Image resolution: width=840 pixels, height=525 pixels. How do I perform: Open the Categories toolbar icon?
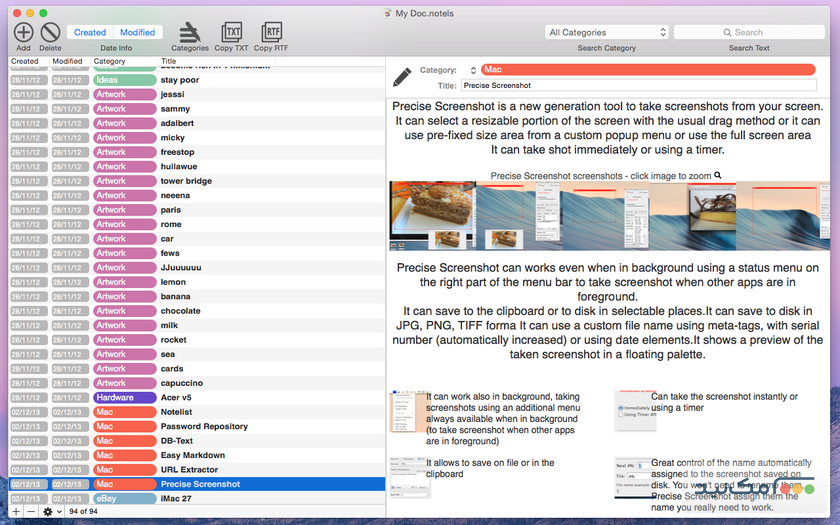tap(190, 32)
